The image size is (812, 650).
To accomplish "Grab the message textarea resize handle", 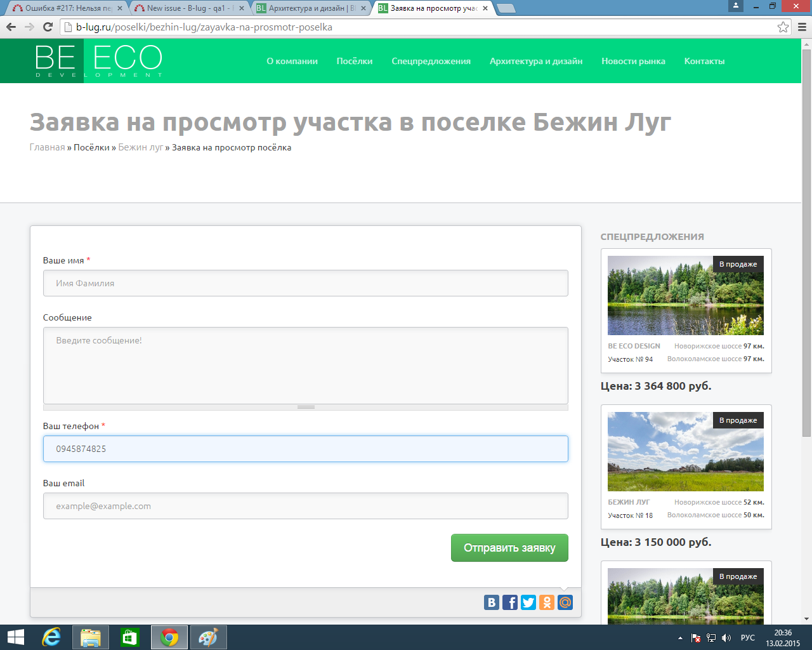I will click(306, 408).
